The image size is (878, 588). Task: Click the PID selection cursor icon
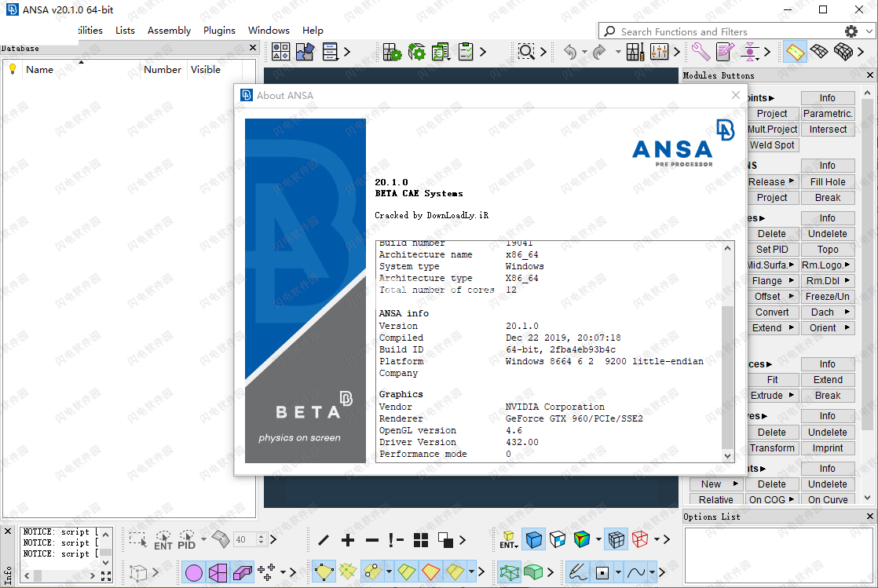(186, 540)
